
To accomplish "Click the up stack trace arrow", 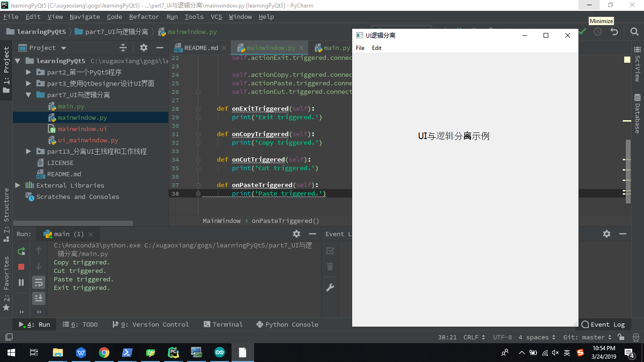I will 39,251.
